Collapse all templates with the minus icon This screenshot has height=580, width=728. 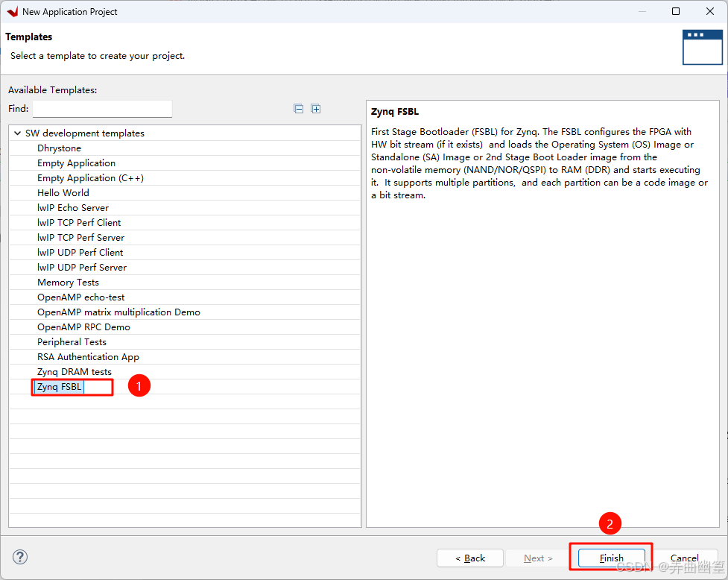(299, 109)
